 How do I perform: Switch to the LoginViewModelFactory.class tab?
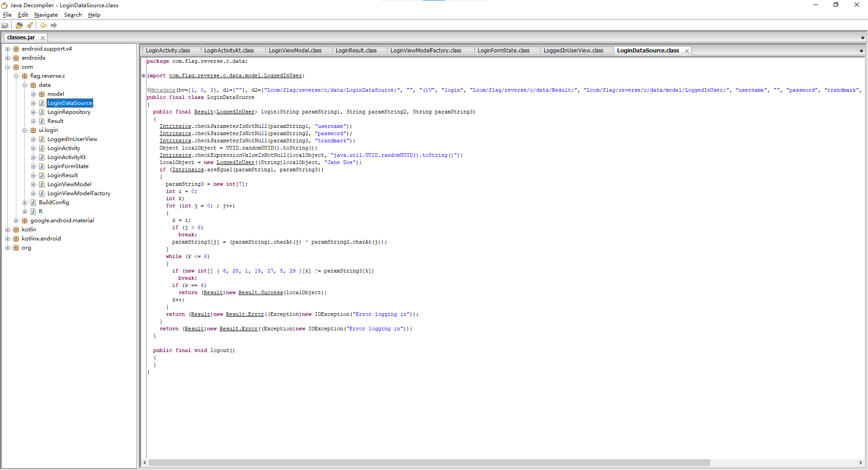(x=426, y=51)
